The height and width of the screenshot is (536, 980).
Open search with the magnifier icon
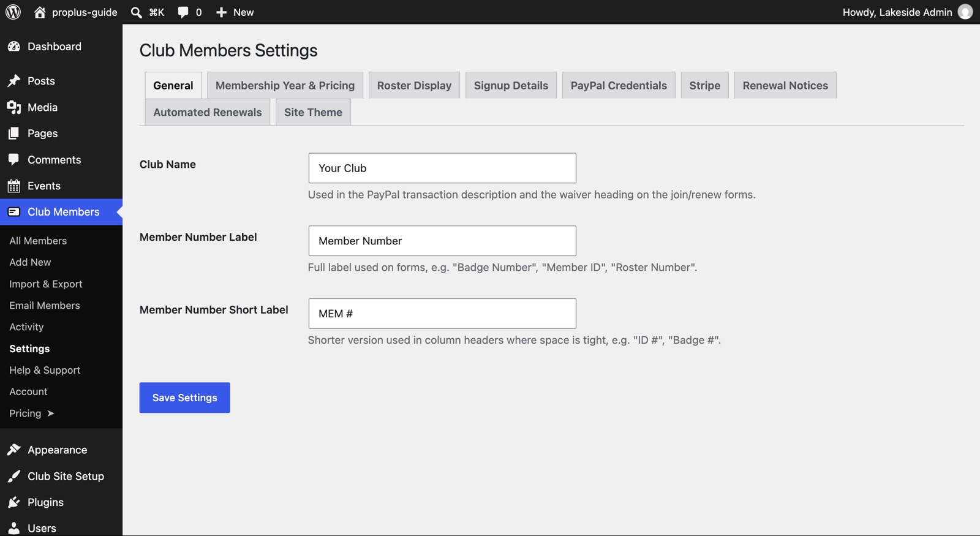(x=137, y=12)
